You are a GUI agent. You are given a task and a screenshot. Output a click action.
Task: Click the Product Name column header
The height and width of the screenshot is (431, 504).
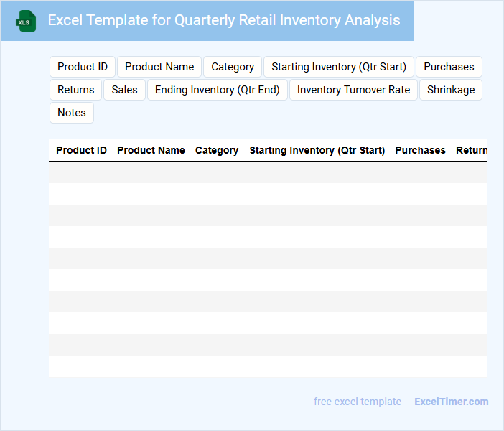[x=151, y=150]
